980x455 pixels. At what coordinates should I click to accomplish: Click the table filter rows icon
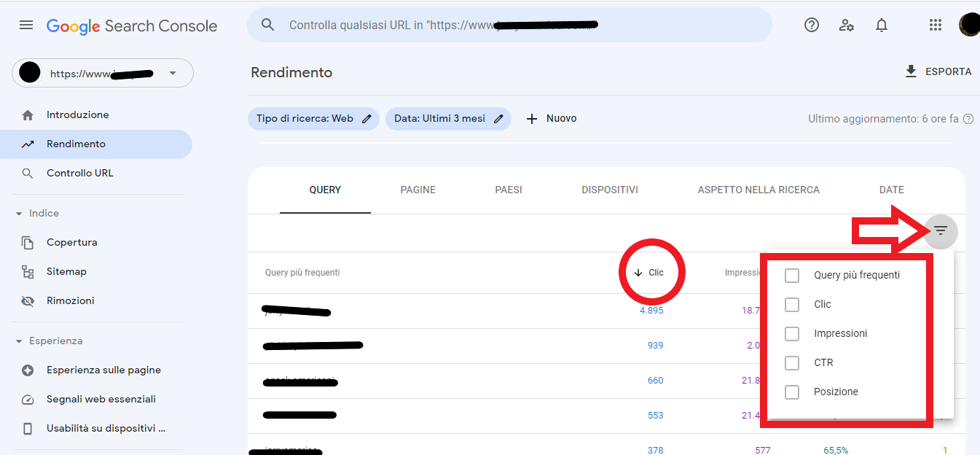(941, 231)
